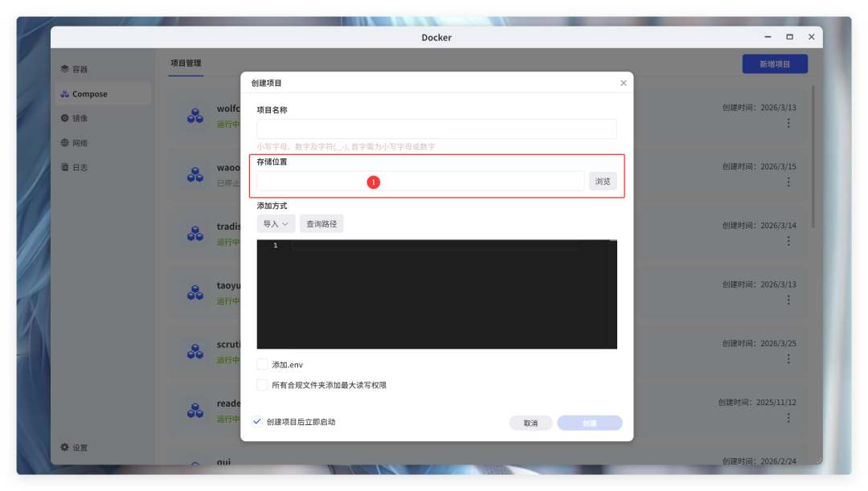This screenshot has height=491, width=868.
Task: Open more options for the 2026/3/14 project
Action: [x=789, y=241]
